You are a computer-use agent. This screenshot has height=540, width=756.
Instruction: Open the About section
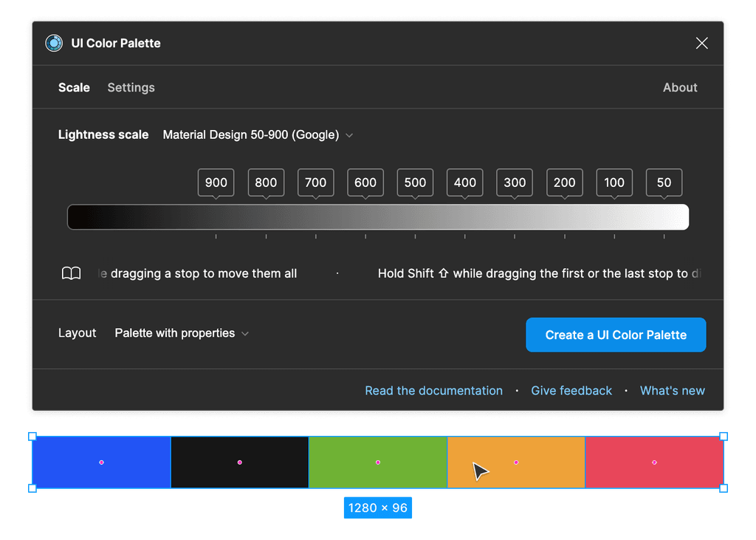click(x=679, y=87)
